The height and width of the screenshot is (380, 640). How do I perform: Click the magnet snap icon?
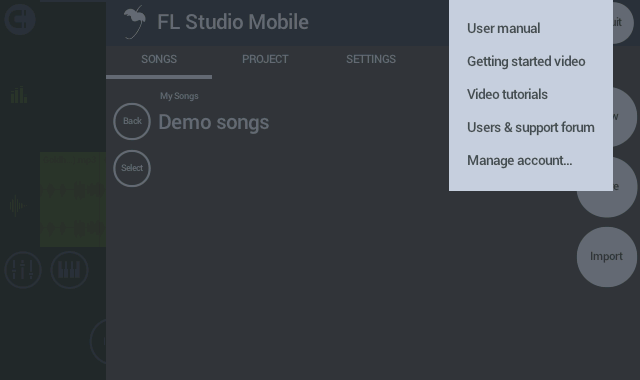point(20,19)
